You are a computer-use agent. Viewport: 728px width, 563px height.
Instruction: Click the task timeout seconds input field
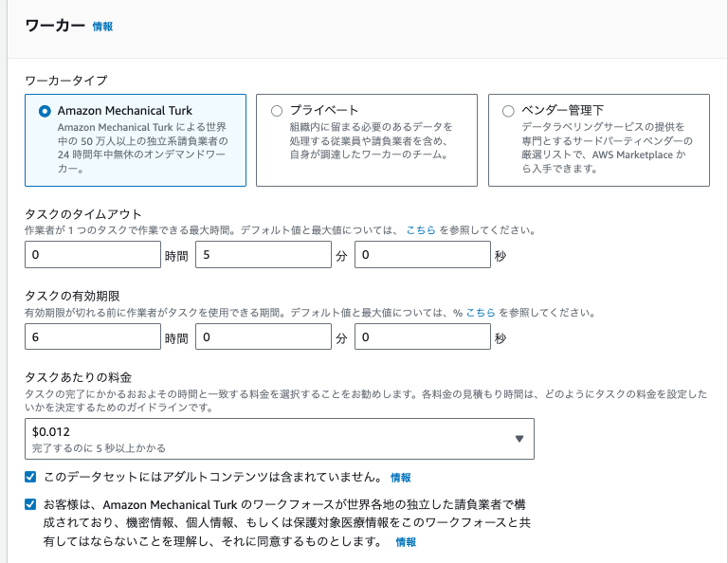coord(423,254)
